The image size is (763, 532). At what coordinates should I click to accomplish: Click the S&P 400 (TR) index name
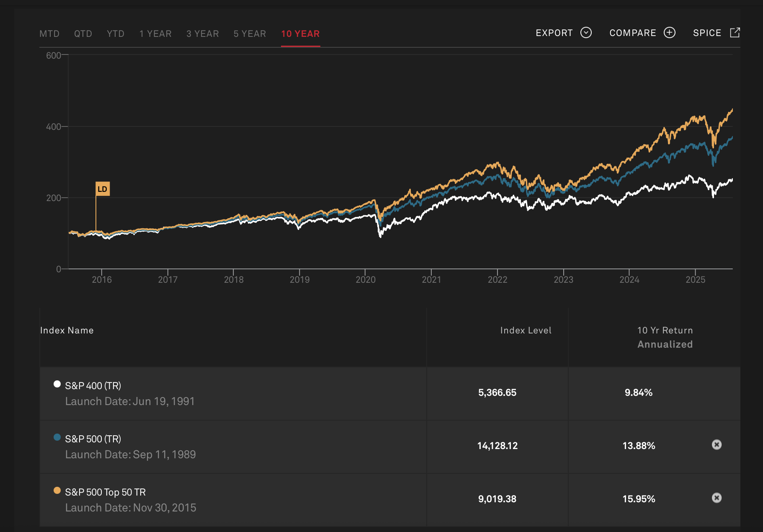click(x=93, y=386)
